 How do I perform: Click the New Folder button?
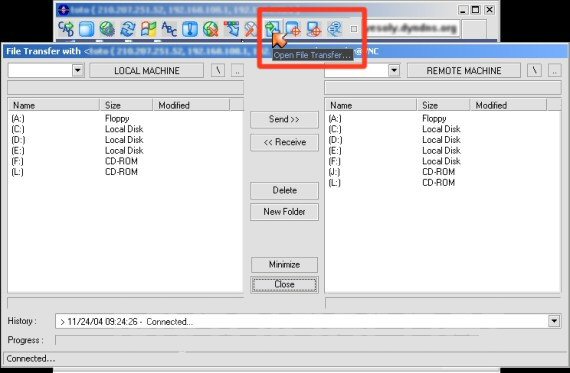pos(284,212)
